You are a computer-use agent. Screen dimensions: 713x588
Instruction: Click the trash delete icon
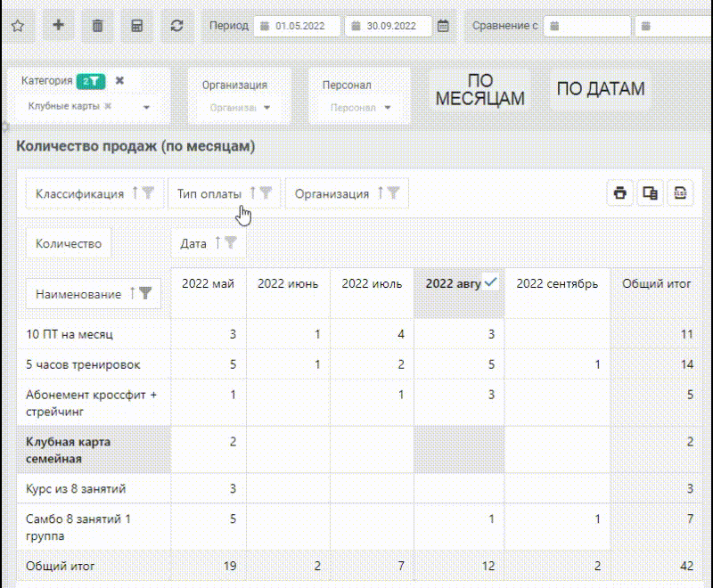tap(97, 26)
